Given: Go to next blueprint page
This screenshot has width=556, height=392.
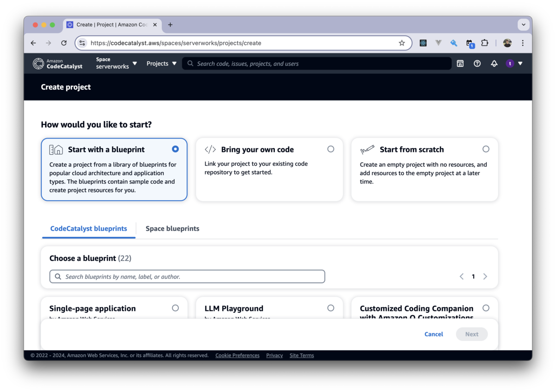Looking at the screenshot, I should tap(485, 277).
